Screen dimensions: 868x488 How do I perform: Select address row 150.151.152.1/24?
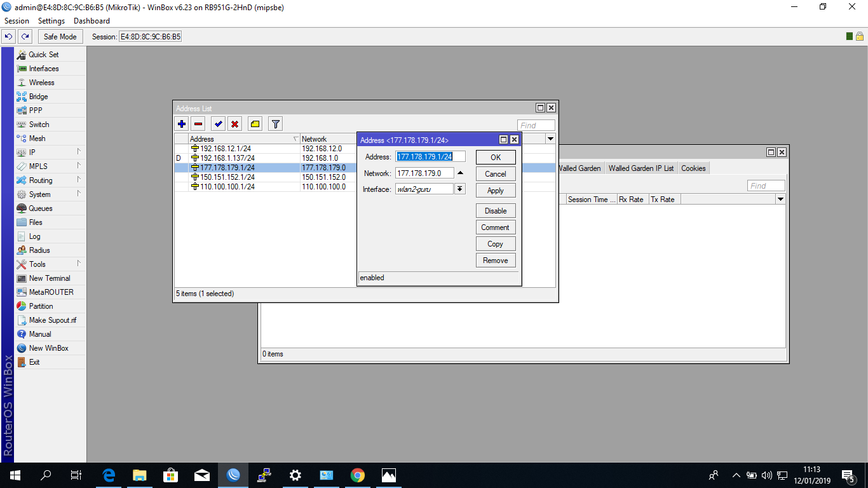point(266,177)
